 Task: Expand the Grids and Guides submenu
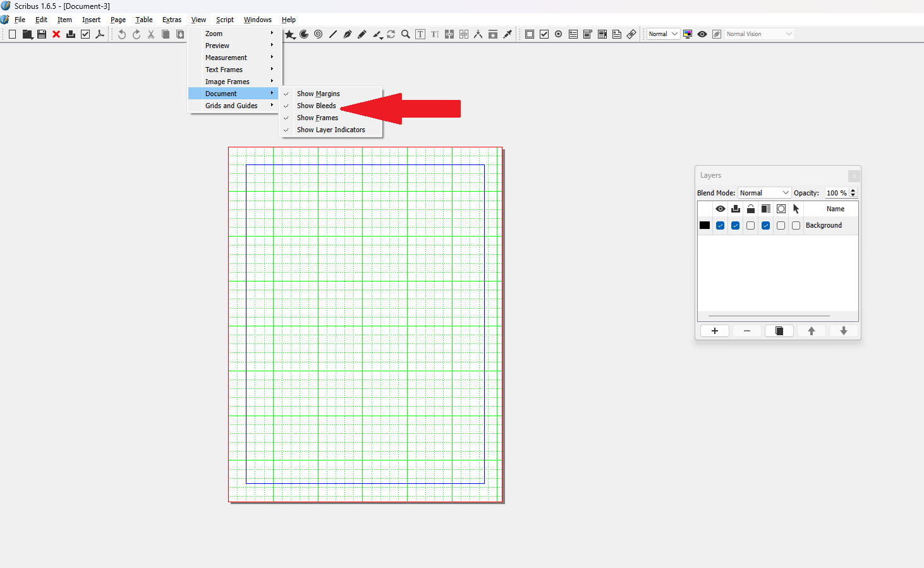point(234,106)
